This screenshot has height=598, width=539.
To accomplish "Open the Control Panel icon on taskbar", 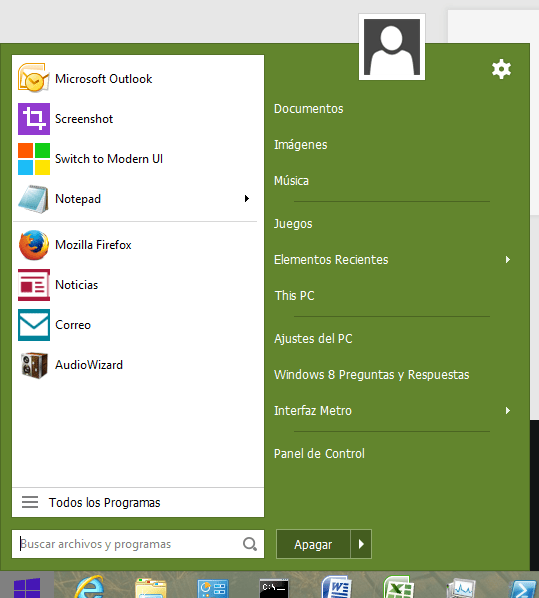I will [212, 588].
